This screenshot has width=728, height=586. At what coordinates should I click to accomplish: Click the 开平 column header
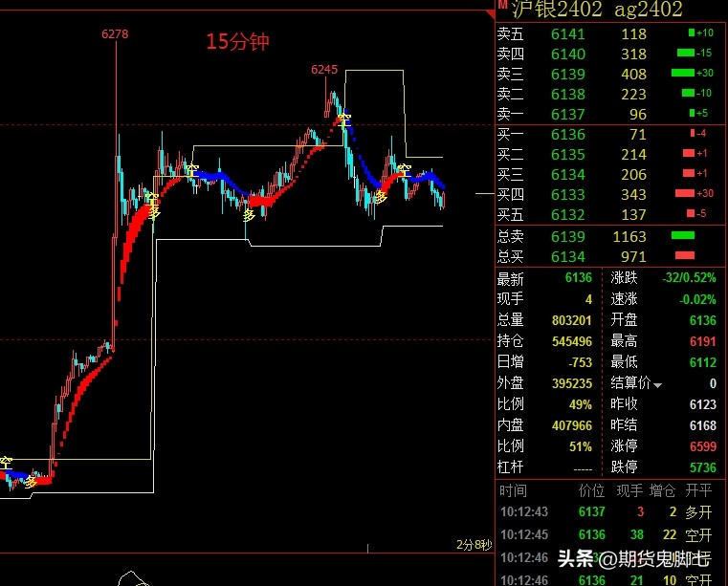coord(698,491)
